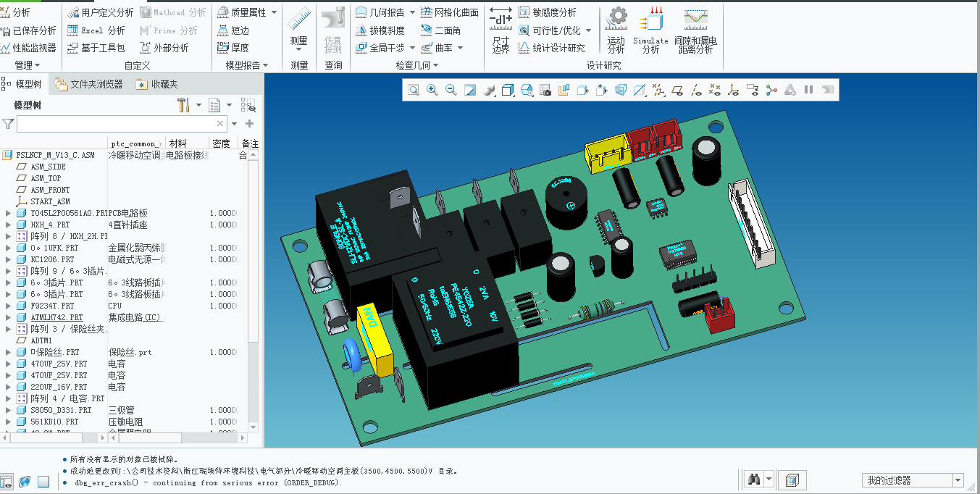The width and height of the screenshot is (980, 494).
Task: Click the colored branch nodes icon in graphics toolbar
Action: (x=771, y=90)
